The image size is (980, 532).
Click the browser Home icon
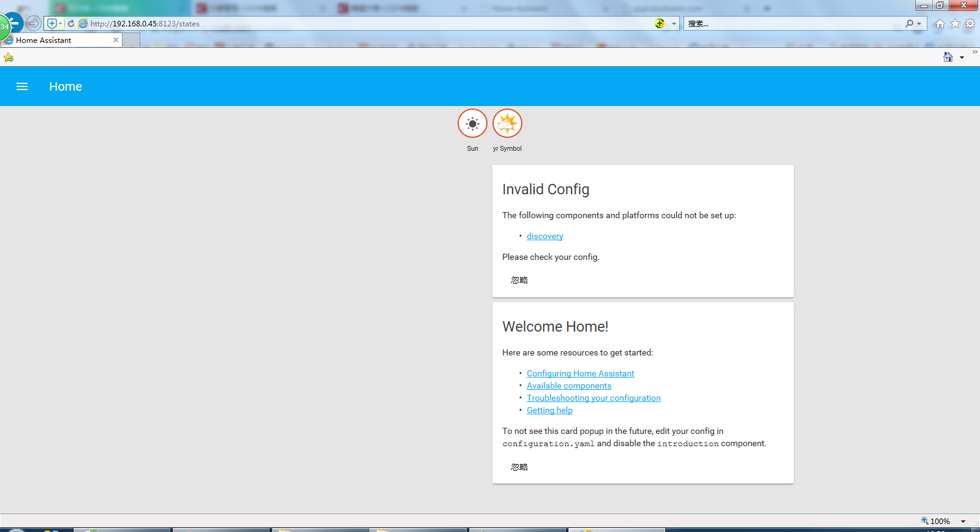coord(940,23)
